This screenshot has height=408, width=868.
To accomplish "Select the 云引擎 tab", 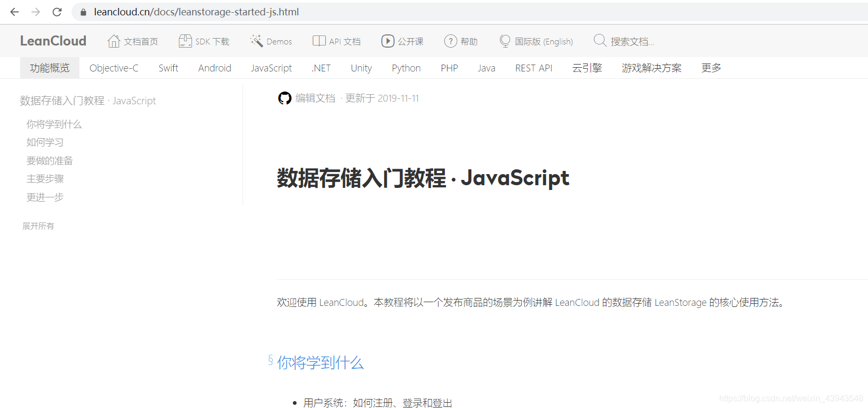I will (x=587, y=68).
